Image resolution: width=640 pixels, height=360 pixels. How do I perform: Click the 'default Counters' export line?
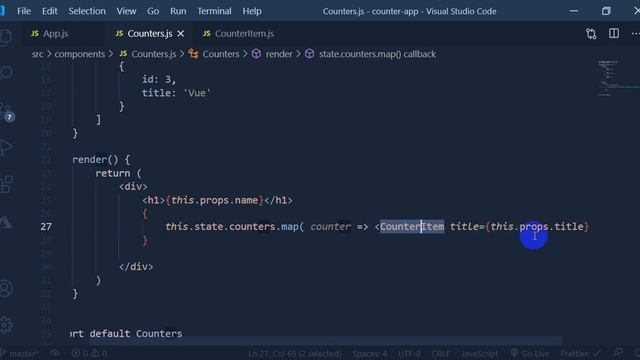click(x=136, y=334)
